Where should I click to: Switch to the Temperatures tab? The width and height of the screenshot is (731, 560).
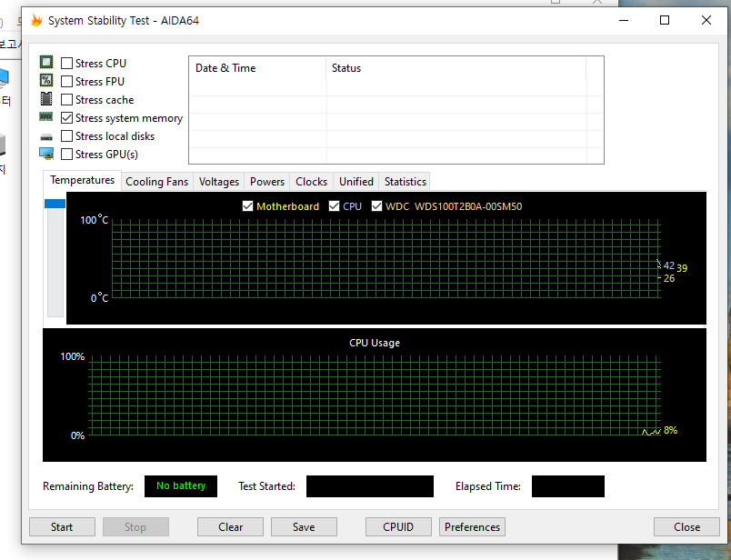pos(82,180)
